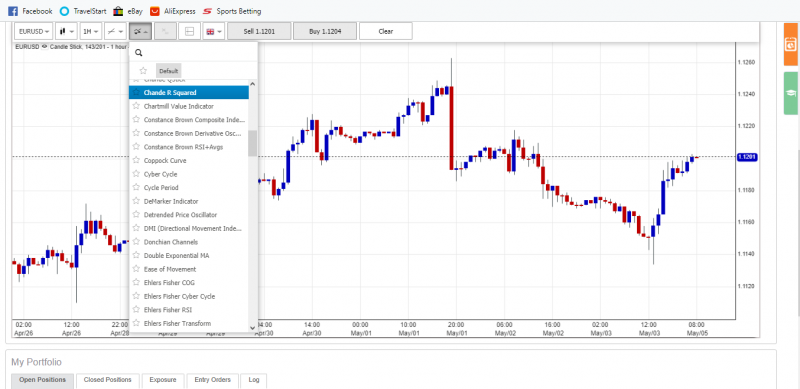
Task: Click the indicator search magnifier icon
Action: 139,53
